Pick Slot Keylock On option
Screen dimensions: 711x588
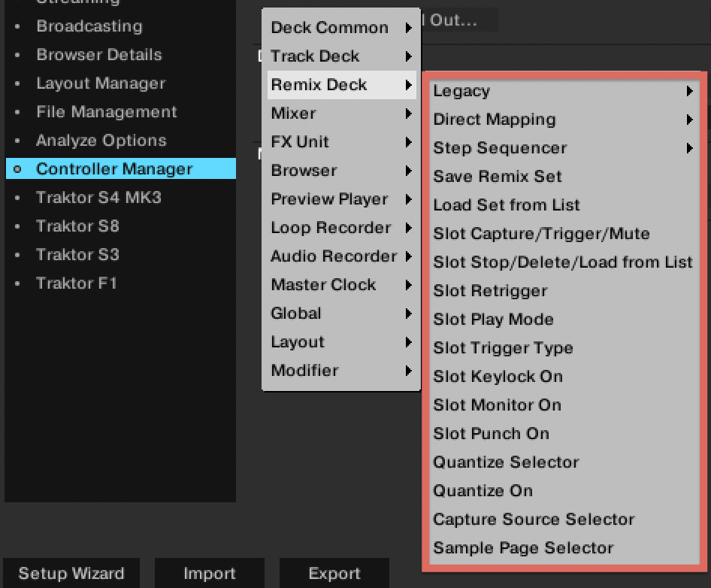(x=498, y=377)
